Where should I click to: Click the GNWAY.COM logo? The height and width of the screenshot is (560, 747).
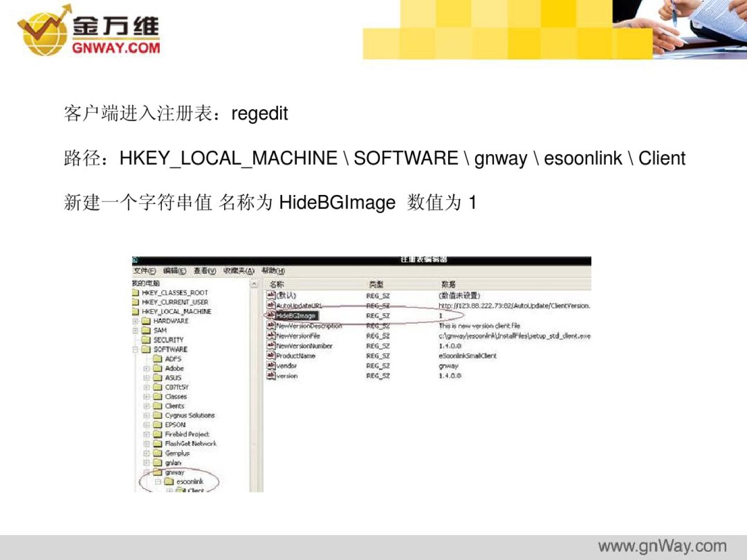coord(89,30)
